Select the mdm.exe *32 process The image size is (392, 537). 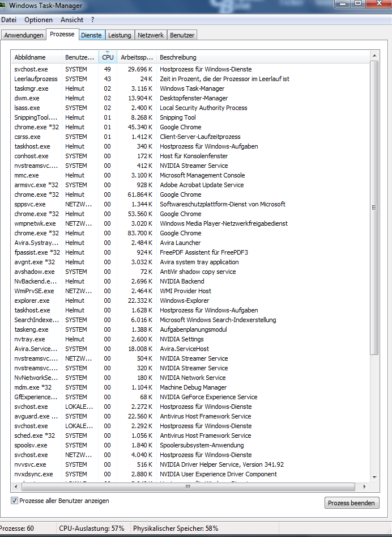tap(190, 387)
